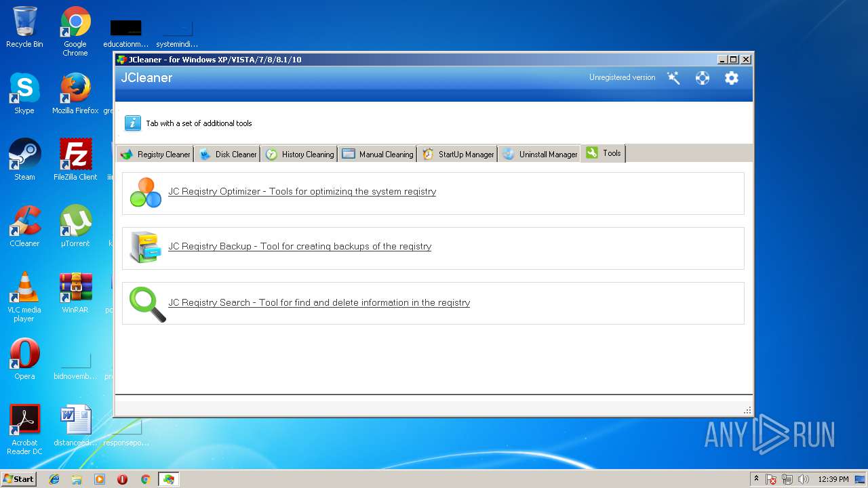Launch Chrome from the taskbar
Image resolution: width=868 pixels, height=488 pixels.
pos(145,479)
